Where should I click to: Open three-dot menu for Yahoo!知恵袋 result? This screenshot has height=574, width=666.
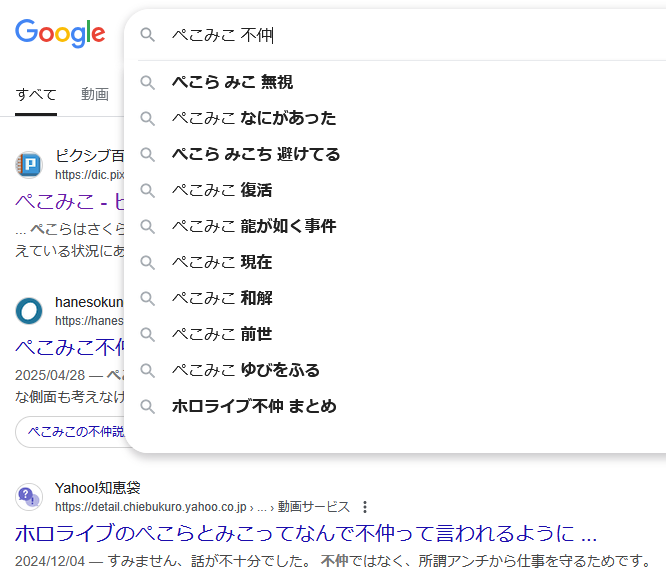[x=365, y=506]
